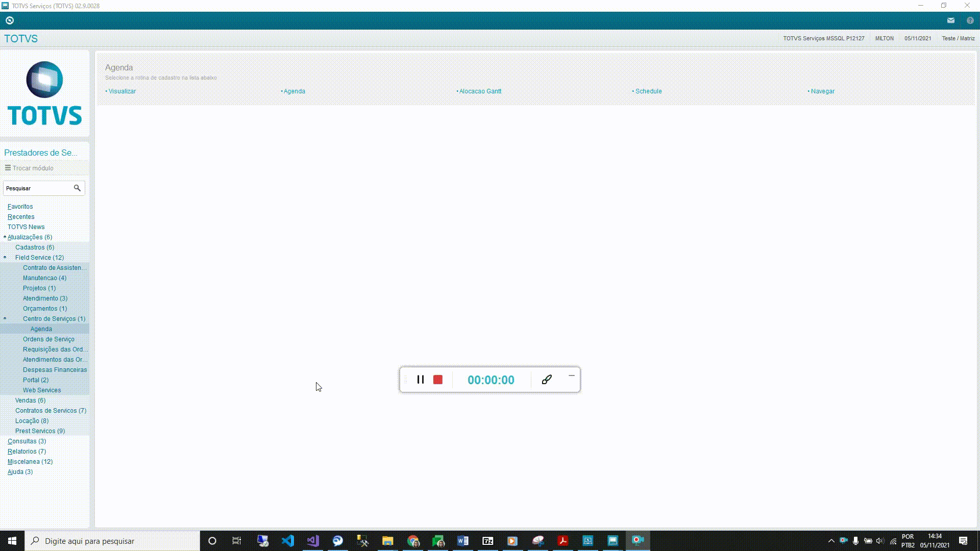The height and width of the screenshot is (551, 980).
Task: Expand Vendas (6) group
Action: pos(30,400)
